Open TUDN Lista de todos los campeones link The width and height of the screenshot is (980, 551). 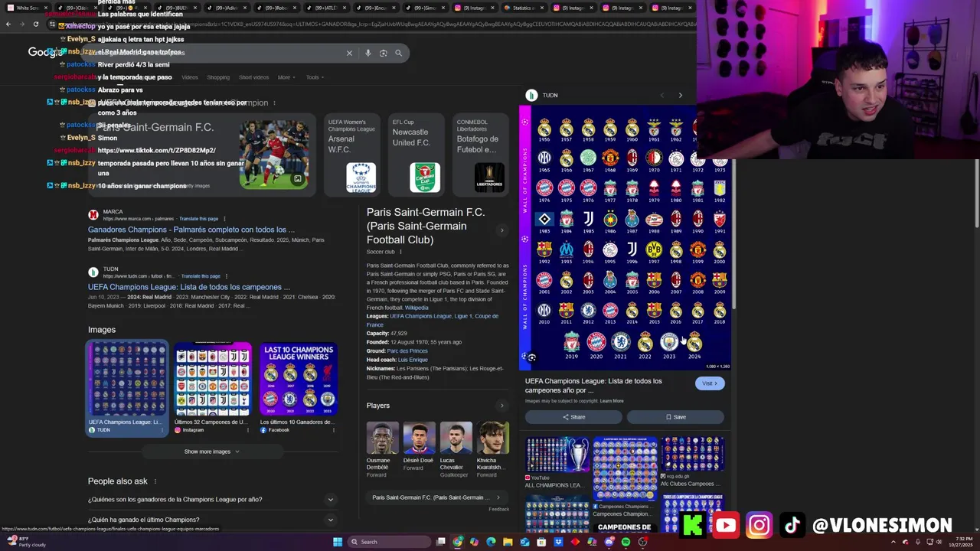[x=189, y=287]
